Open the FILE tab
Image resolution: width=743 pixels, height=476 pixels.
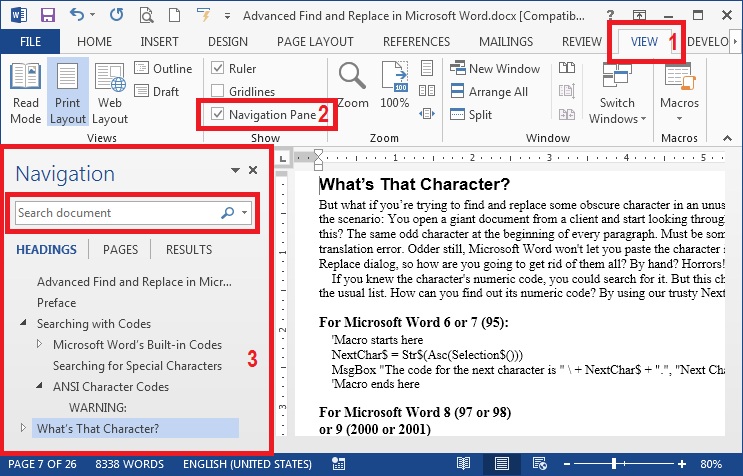30,42
